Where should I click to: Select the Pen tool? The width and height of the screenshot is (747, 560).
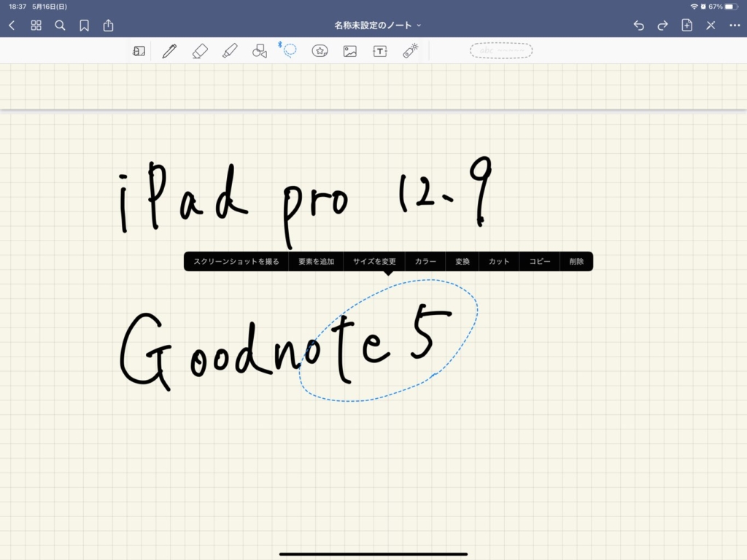(169, 51)
